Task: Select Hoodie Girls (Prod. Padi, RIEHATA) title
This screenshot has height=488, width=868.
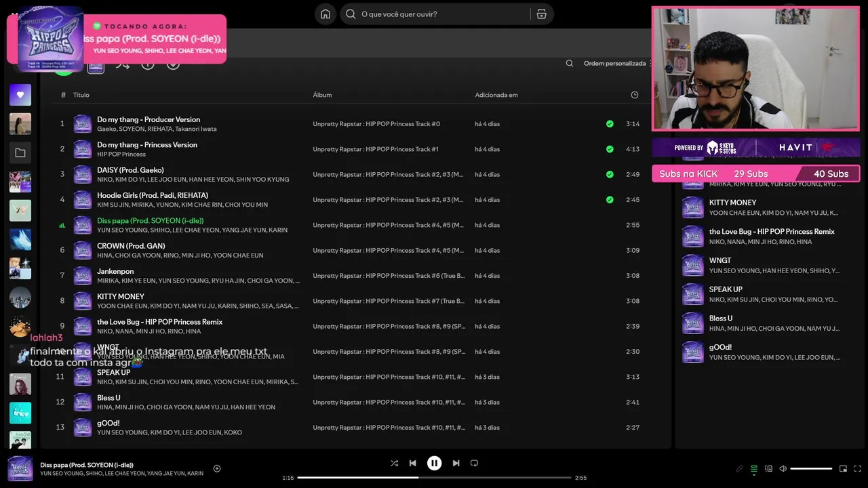Action: point(153,195)
